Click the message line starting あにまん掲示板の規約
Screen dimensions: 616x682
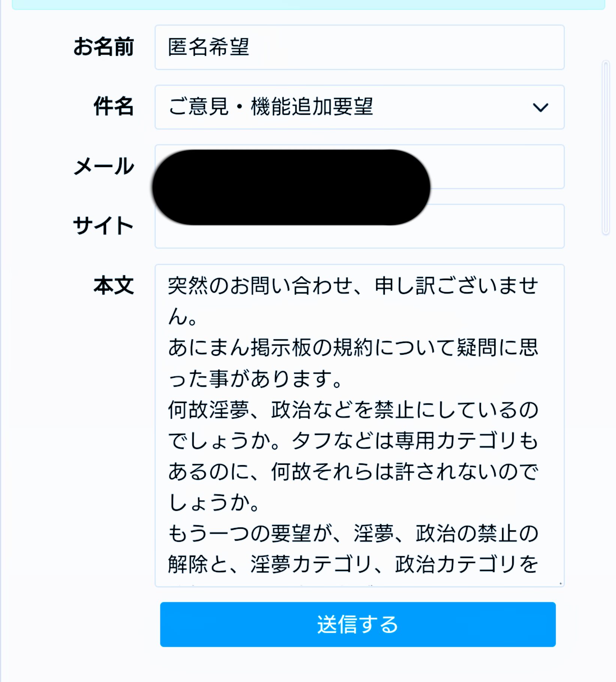352,348
